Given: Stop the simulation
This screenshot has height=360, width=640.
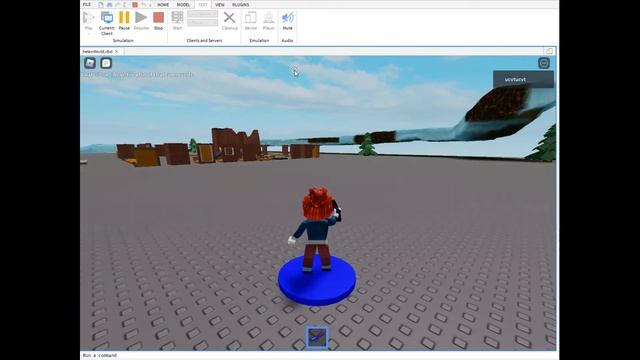Looking at the screenshot, I should pyautogui.click(x=158, y=20).
